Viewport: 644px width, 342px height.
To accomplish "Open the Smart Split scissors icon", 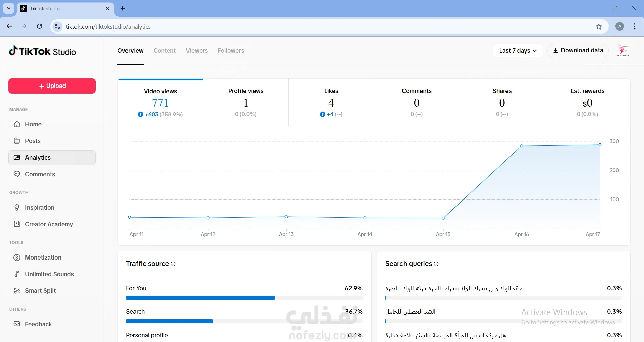I will point(17,291).
